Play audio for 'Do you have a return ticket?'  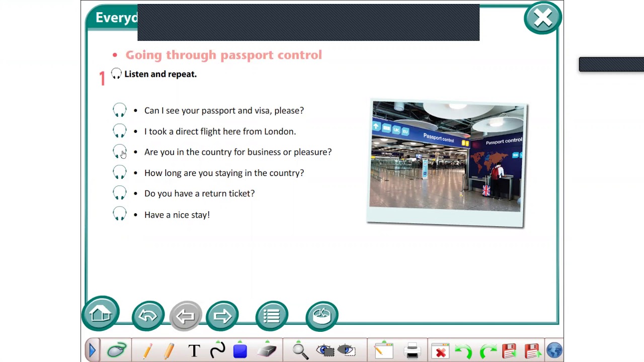click(120, 193)
